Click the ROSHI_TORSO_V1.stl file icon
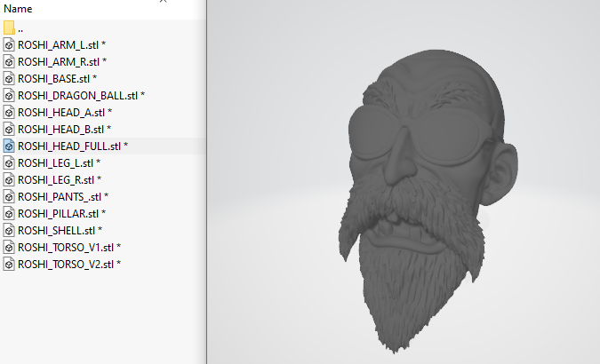600x364 pixels. coord(9,247)
